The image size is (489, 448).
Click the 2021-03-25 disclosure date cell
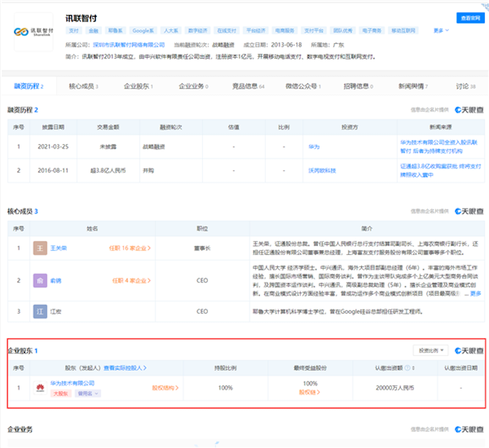point(53,147)
